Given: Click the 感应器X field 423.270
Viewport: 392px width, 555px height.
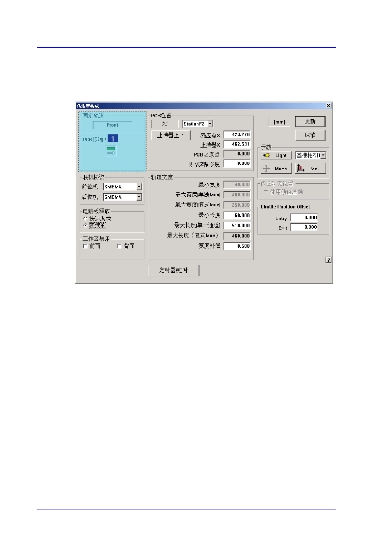Looking at the screenshot, I should click(x=237, y=134).
